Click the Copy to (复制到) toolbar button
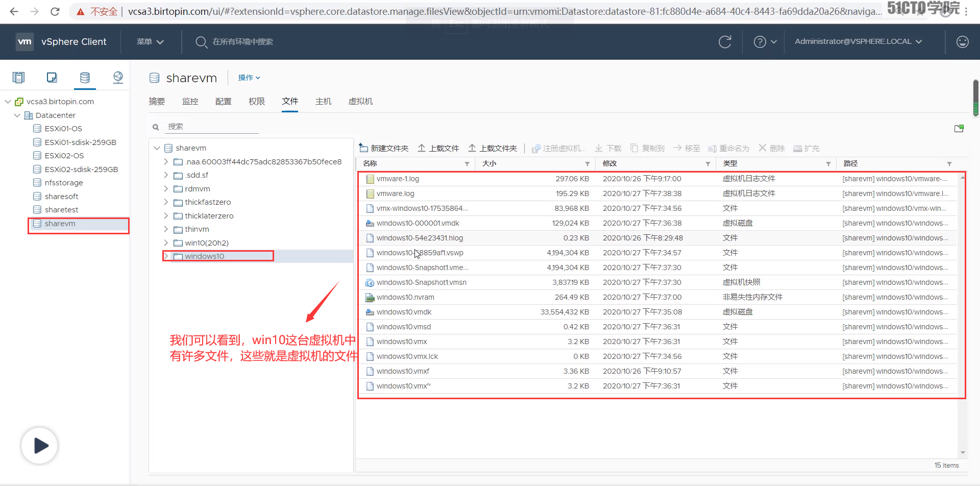Image resolution: width=980 pixels, height=486 pixels. click(647, 148)
